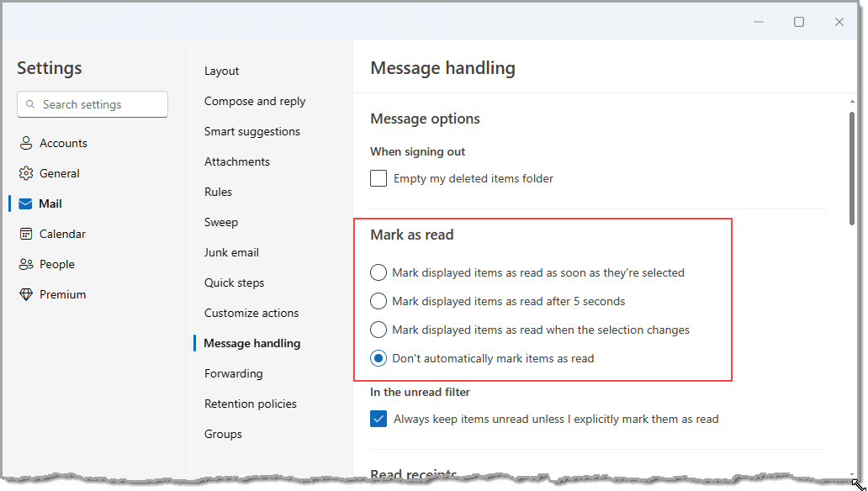
Task: Select Mark displayed items as read after 5 seconds
Action: (378, 301)
